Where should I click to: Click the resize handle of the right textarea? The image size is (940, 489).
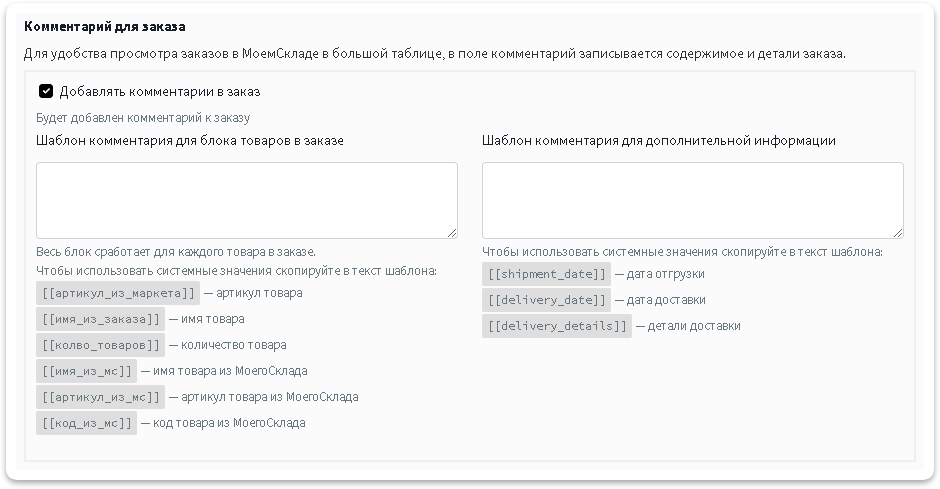coord(897,233)
